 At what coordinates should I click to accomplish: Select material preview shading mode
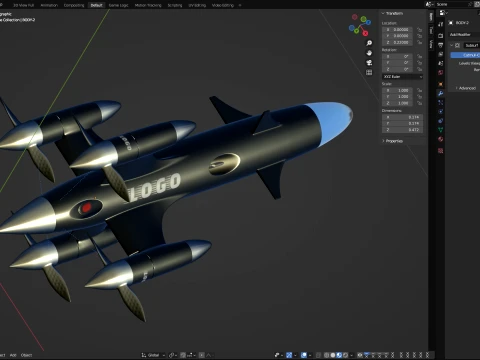pyautogui.click(x=339, y=355)
